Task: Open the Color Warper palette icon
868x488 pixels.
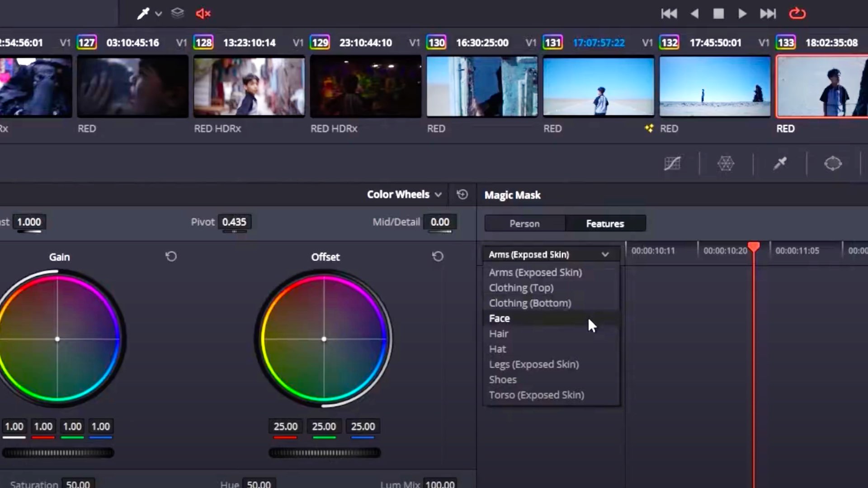Action: pos(726,163)
